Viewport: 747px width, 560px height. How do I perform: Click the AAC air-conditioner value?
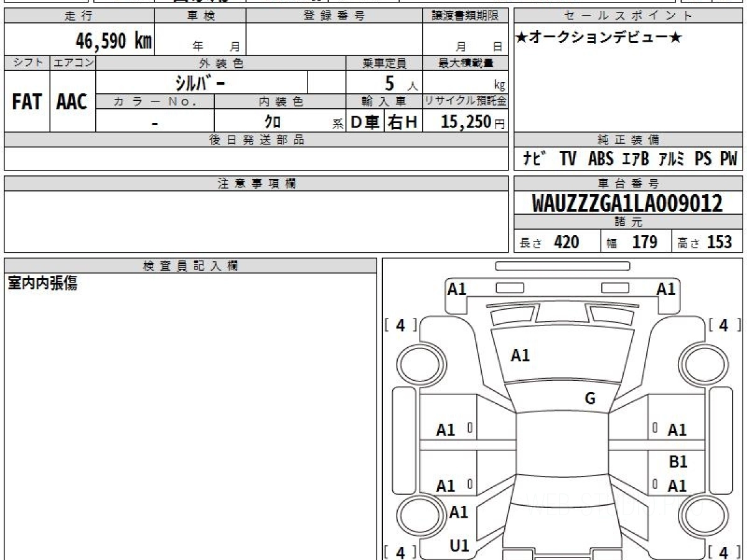tap(72, 102)
